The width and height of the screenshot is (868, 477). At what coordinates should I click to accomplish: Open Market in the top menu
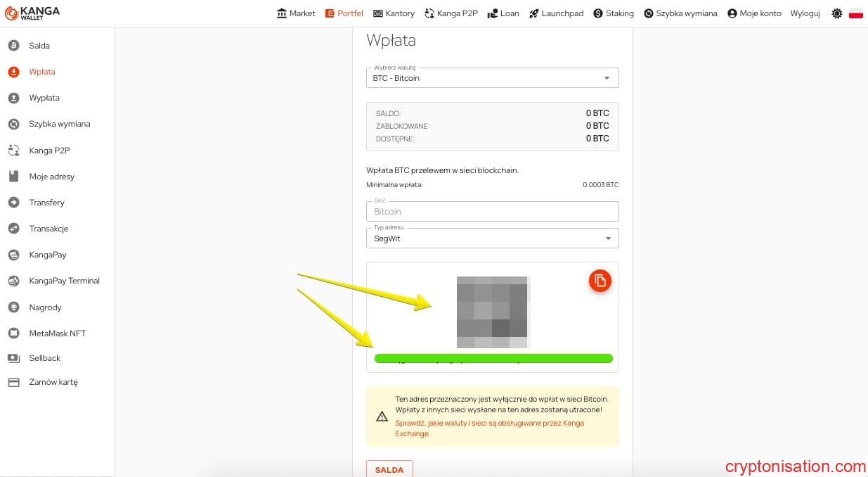tap(296, 13)
